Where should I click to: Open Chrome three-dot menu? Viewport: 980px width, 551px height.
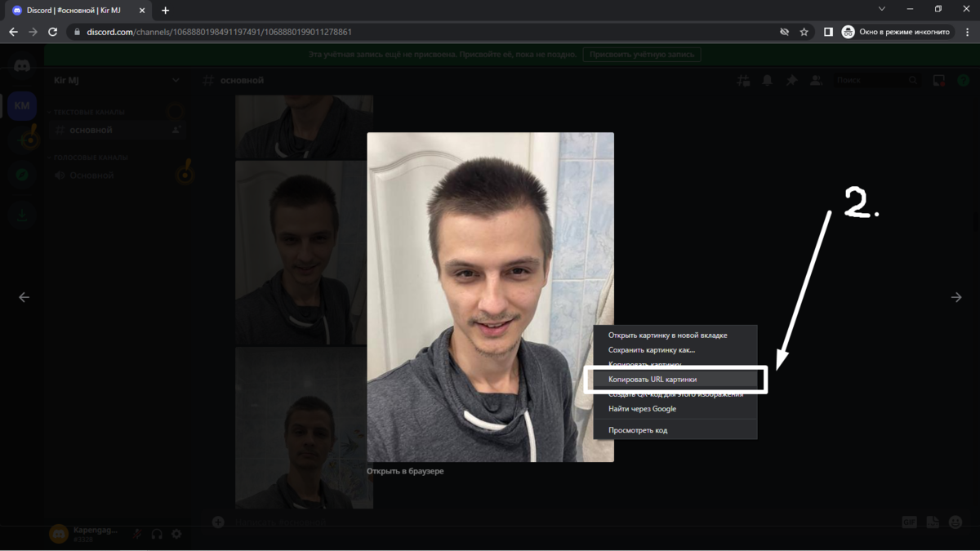[966, 32]
